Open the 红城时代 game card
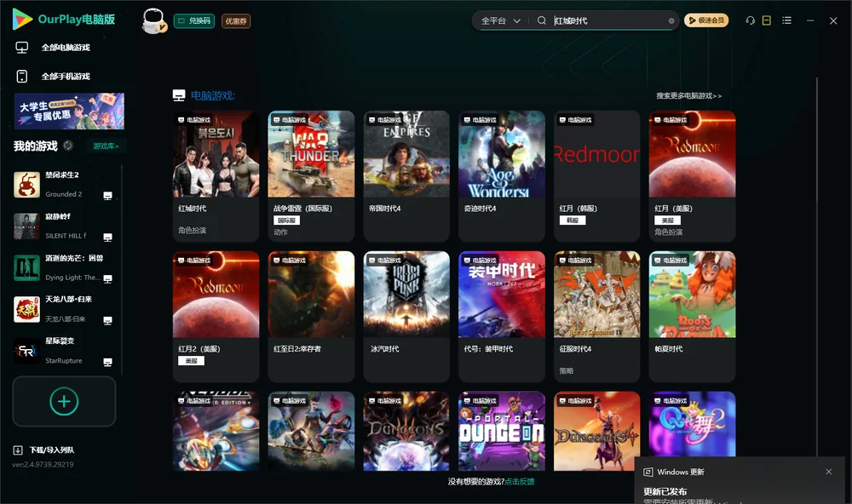 pyautogui.click(x=216, y=176)
